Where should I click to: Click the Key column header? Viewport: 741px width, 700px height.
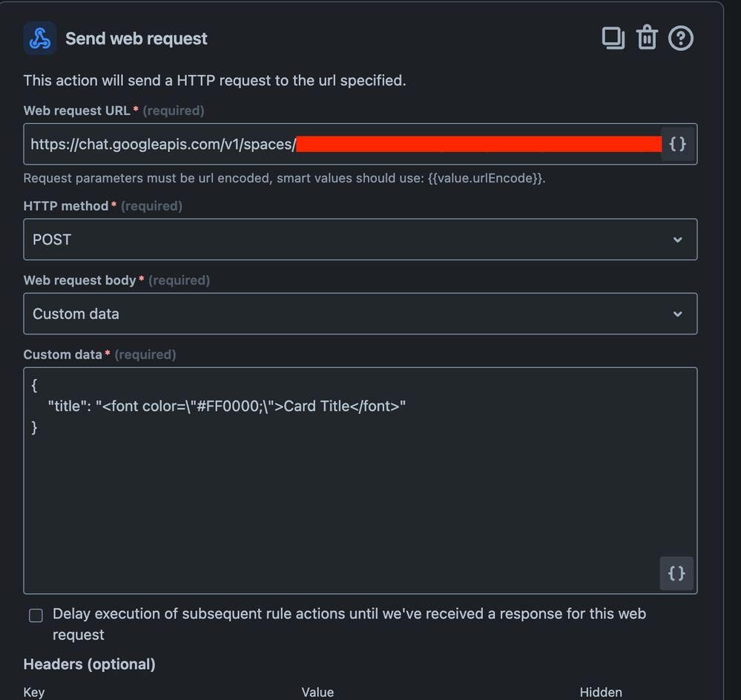[x=34, y=692]
